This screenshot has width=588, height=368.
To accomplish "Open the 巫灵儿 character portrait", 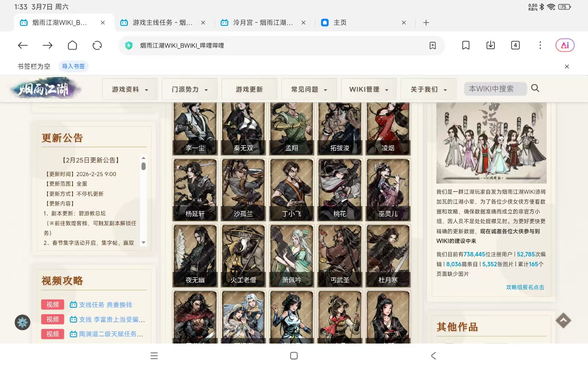I will tap(388, 190).
